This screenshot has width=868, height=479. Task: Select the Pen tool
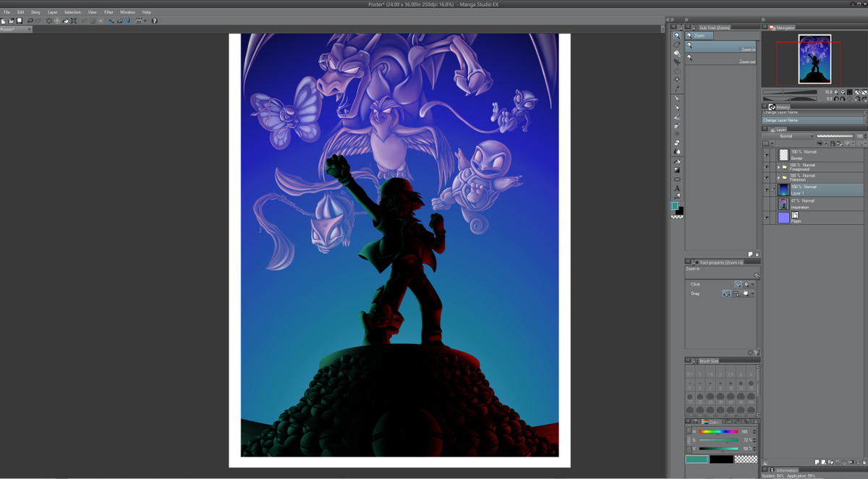tap(676, 98)
